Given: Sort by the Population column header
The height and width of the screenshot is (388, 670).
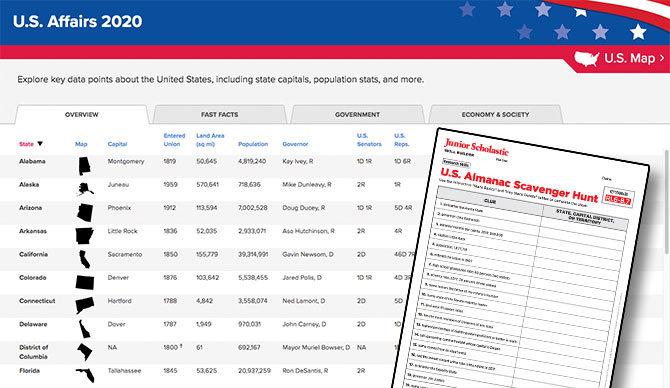Looking at the screenshot, I should [253, 144].
